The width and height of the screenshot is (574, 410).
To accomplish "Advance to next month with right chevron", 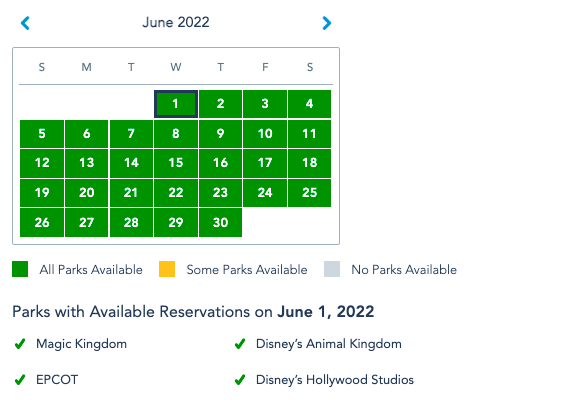I will point(327,23).
